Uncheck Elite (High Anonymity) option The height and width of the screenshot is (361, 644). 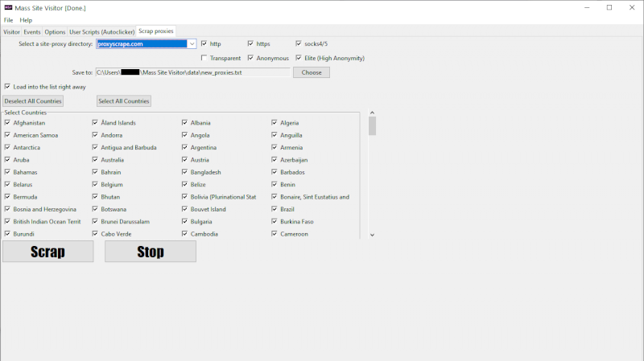point(299,58)
